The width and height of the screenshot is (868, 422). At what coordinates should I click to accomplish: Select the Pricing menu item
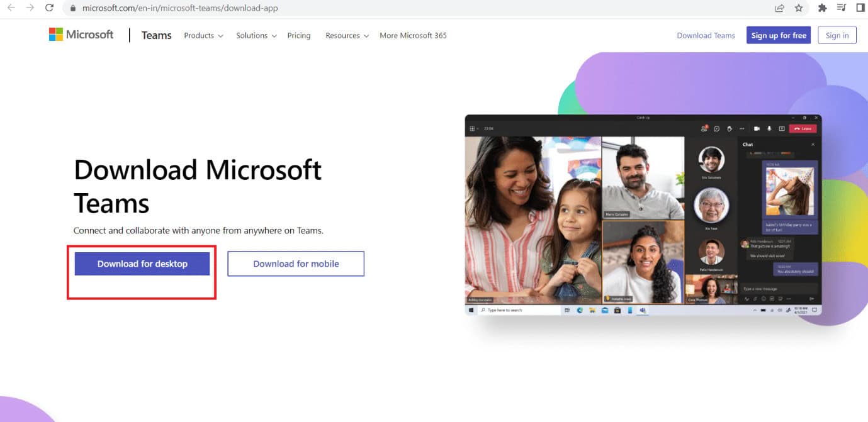[x=299, y=36]
